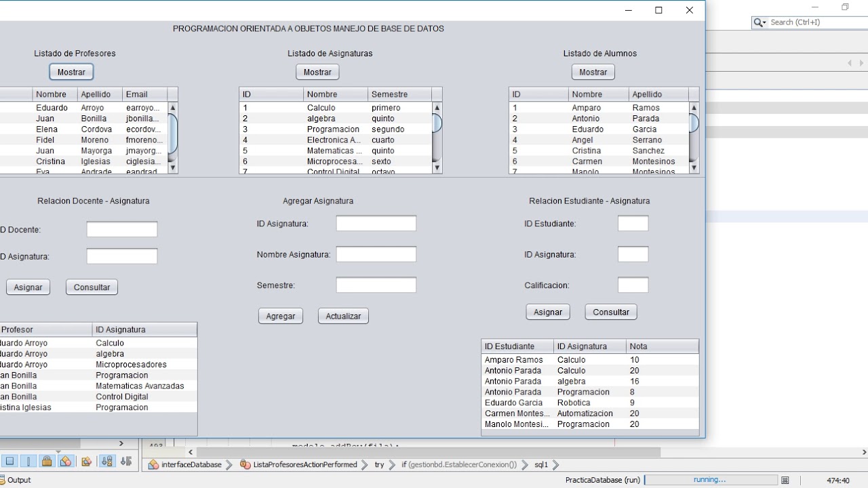Image resolution: width=868 pixels, height=488 pixels.
Task: Select the Eduardo Garcia Robotica grade row
Action: coord(590,403)
